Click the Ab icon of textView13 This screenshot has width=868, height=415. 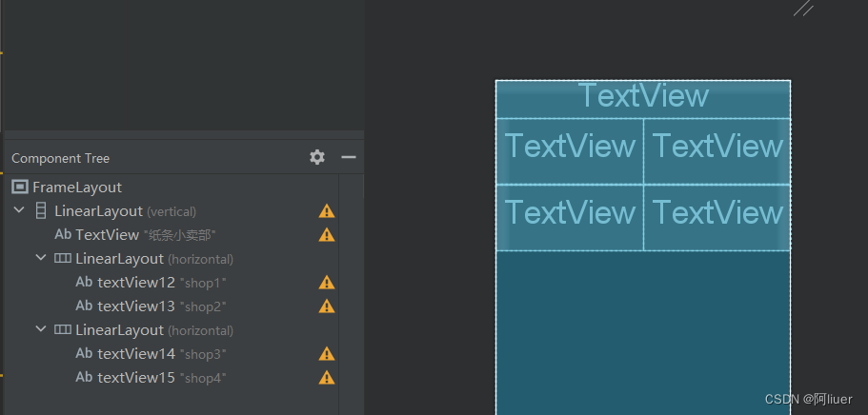click(x=84, y=306)
